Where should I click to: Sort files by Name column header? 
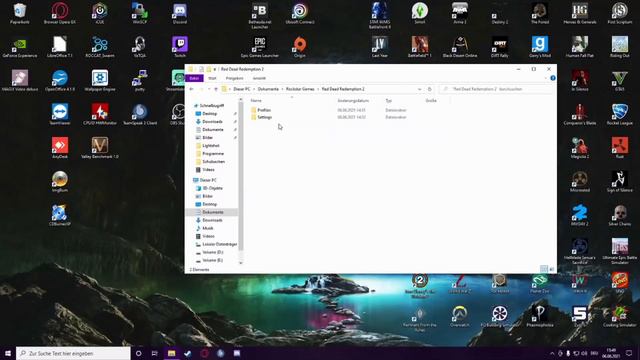click(256, 100)
